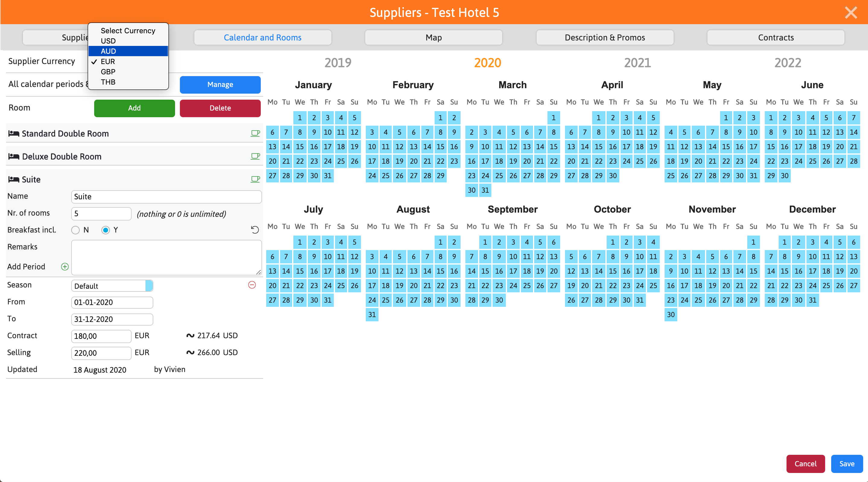Image resolution: width=868 pixels, height=482 pixels.
Task: Switch to the Map tab
Action: [x=434, y=37]
